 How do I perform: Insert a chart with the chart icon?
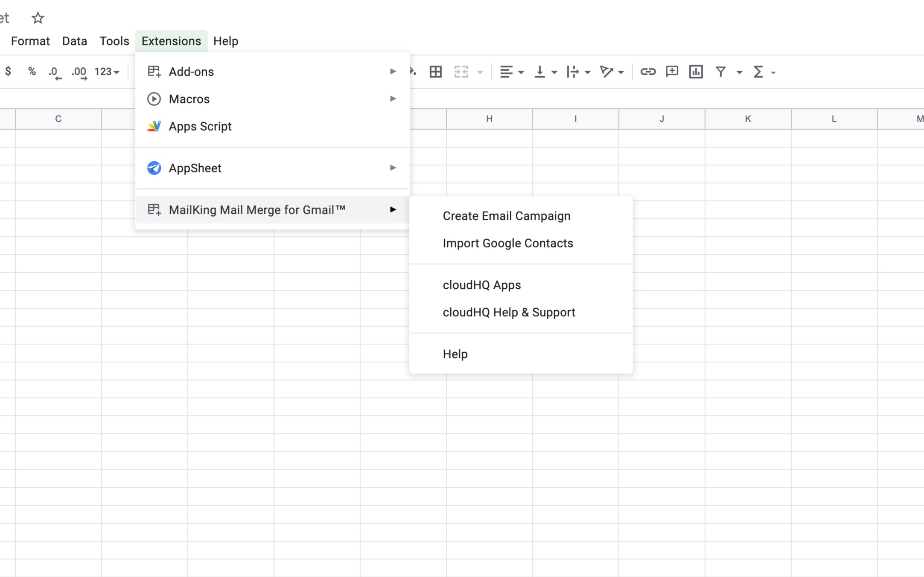pos(696,72)
